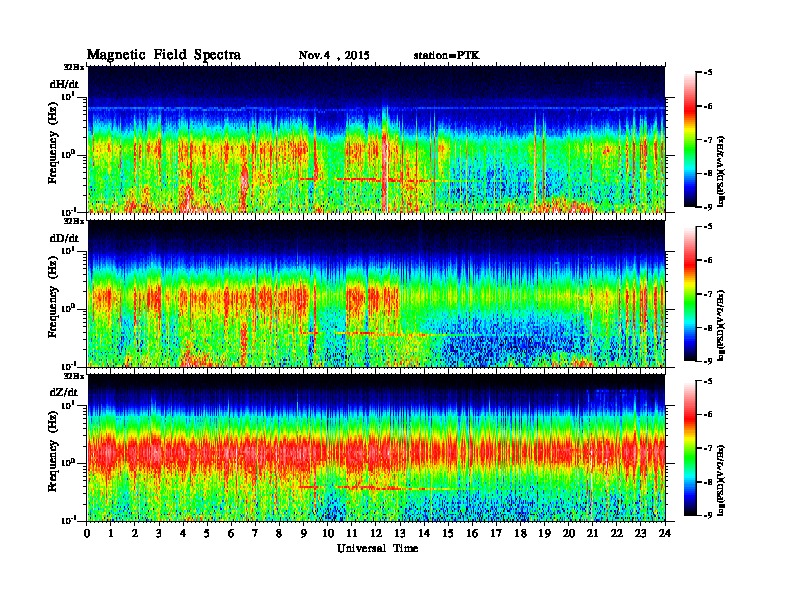Click the "Magnetic Field Spectra" title
This screenshot has width=792, height=612.
[x=164, y=55]
